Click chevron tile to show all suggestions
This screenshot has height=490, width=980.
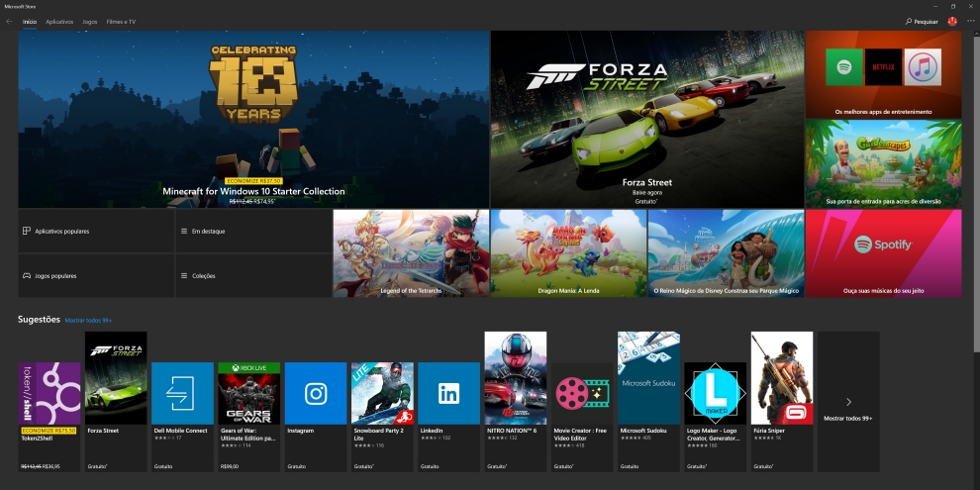click(x=848, y=402)
